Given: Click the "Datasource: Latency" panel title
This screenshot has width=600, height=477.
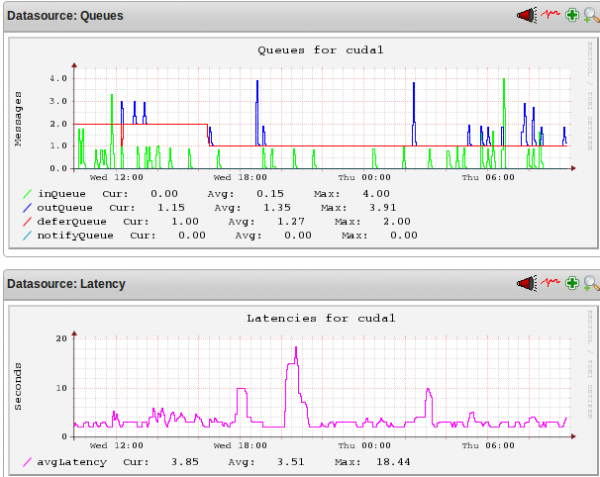Looking at the screenshot, I should pos(66,284).
